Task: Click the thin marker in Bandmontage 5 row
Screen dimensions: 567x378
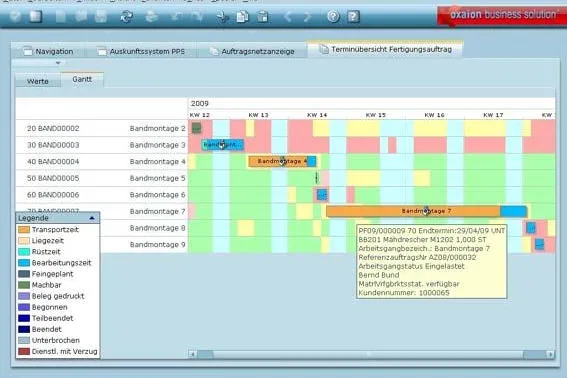Action: (x=316, y=178)
